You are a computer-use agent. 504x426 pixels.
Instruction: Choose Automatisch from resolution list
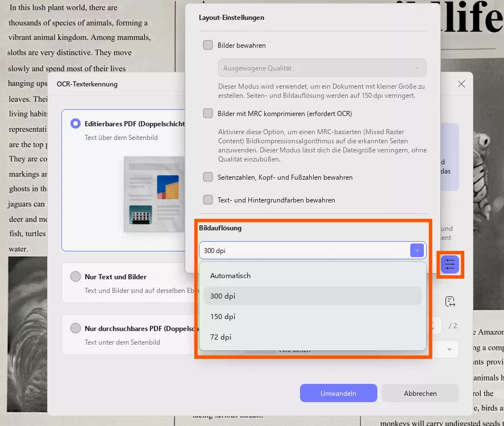point(313,276)
